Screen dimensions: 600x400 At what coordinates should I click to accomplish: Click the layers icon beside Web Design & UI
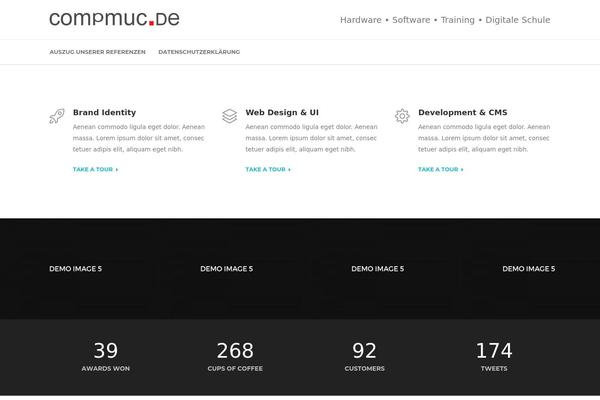point(229,116)
